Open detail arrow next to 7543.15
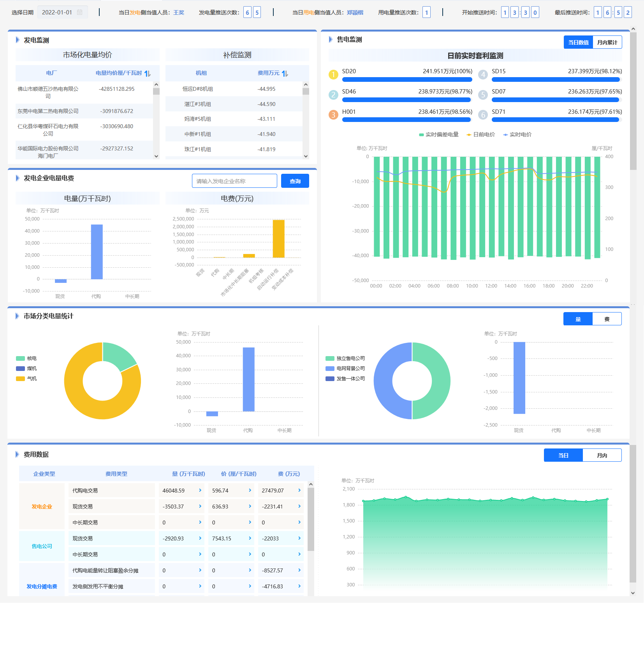The width and height of the screenshot is (644, 669). pos(250,538)
